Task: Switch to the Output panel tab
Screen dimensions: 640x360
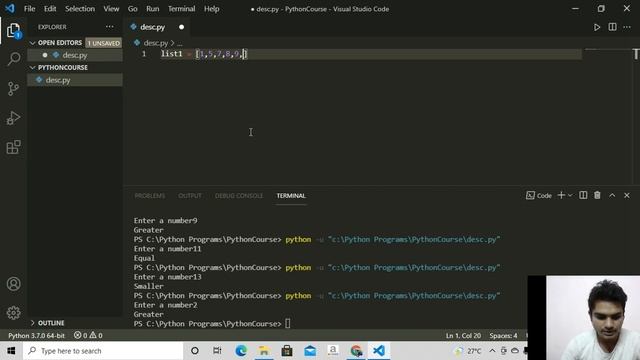Action: (190, 196)
